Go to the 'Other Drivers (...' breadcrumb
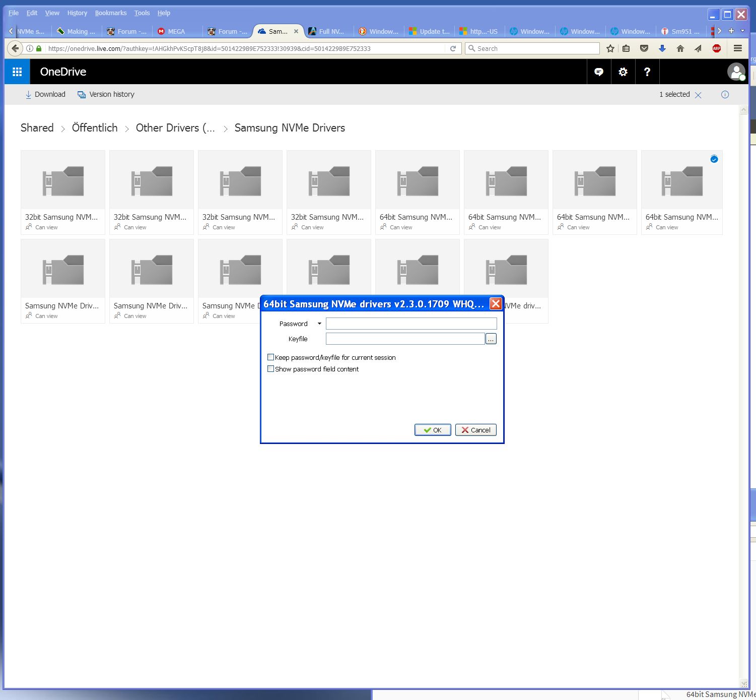The width and height of the screenshot is (756, 700). coord(175,128)
